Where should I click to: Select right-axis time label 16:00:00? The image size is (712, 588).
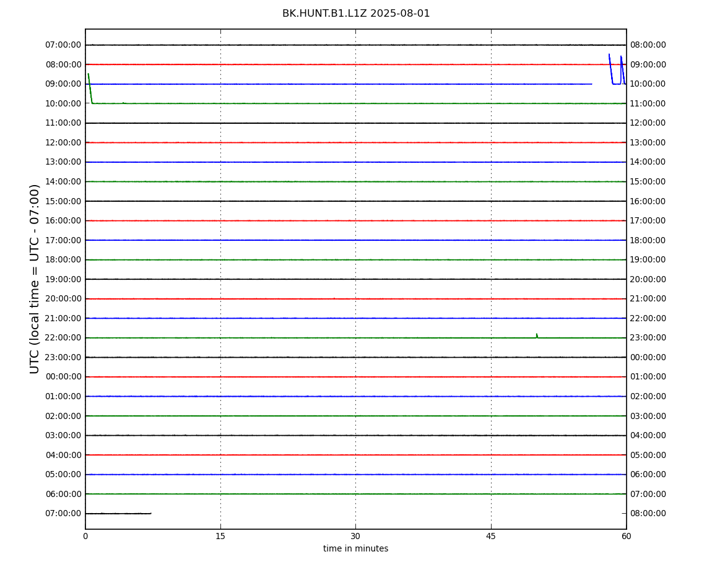(x=648, y=201)
